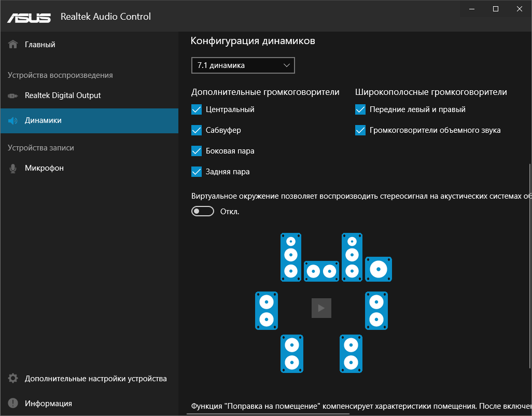The image size is (532, 416).
Task: Open Дополнительные настройки устройства
Action: click(95, 379)
